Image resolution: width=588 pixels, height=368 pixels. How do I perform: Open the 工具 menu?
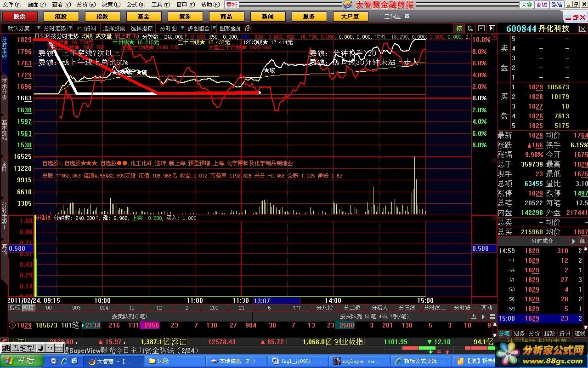tap(160, 5)
